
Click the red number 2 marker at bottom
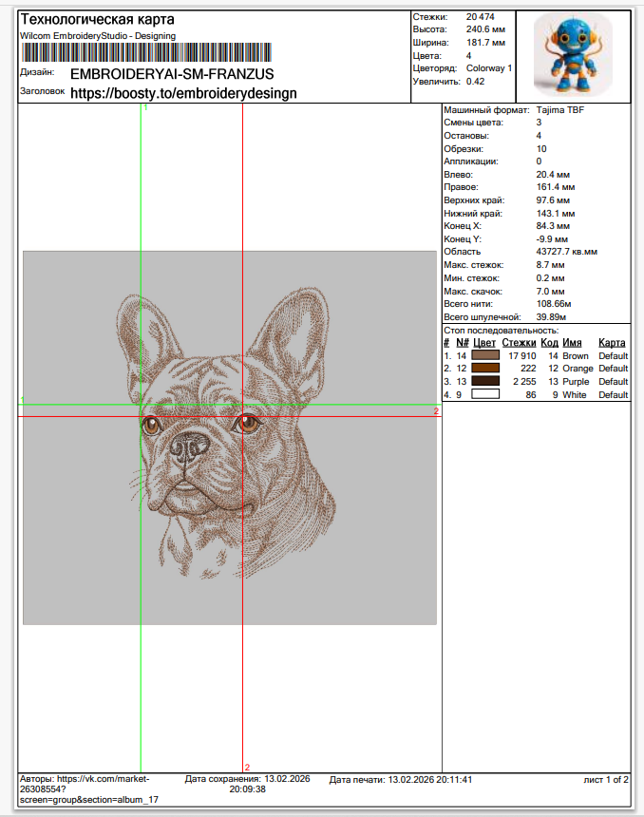click(x=247, y=768)
